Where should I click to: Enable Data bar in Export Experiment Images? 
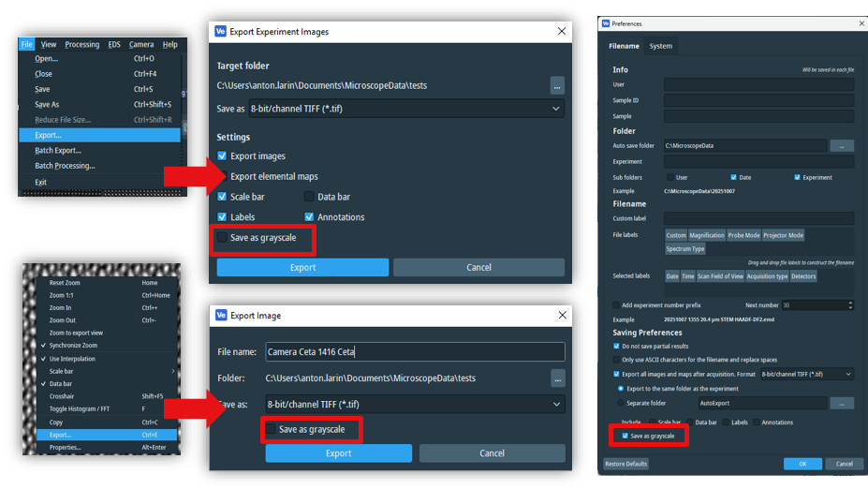pos(309,197)
